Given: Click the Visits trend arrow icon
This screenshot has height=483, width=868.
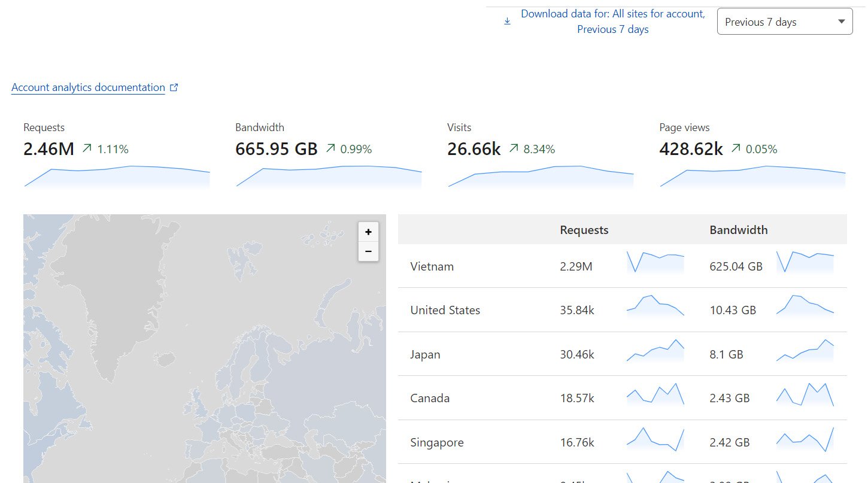Looking at the screenshot, I should point(514,148).
